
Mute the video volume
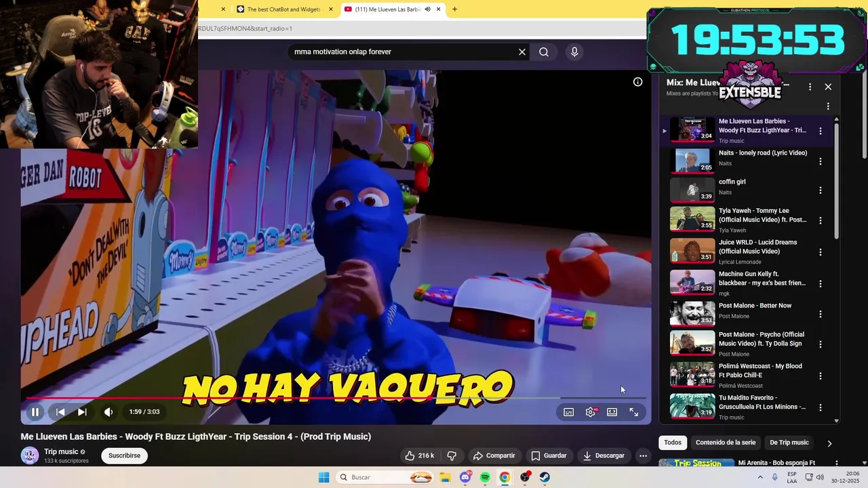tap(108, 411)
